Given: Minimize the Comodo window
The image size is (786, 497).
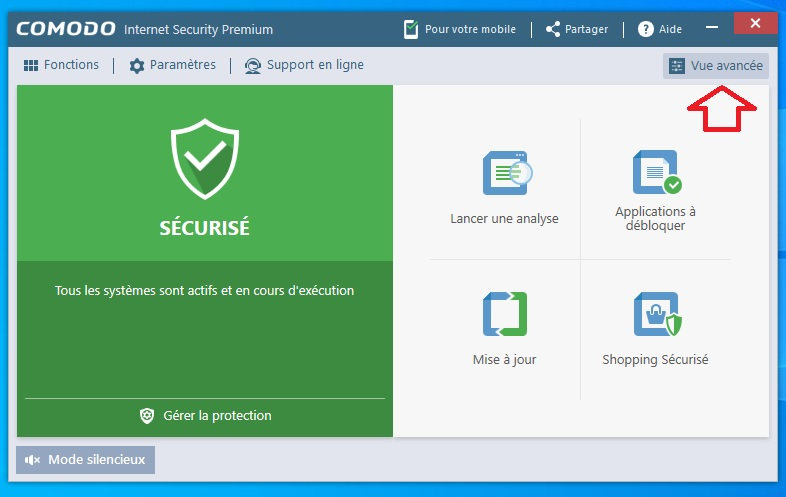Looking at the screenshot, I should point(712,27).
